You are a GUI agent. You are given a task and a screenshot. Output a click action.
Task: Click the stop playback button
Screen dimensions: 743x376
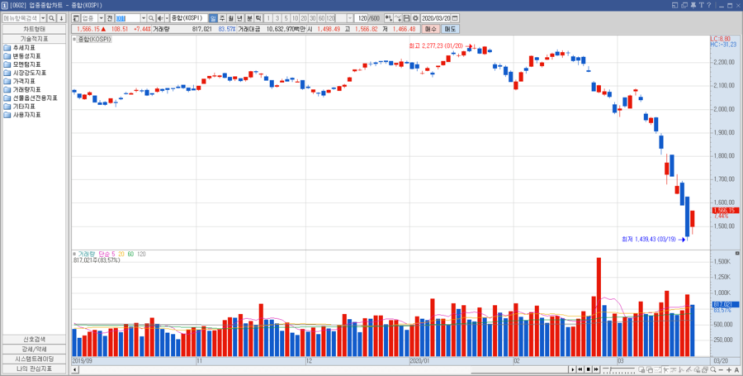588,369
